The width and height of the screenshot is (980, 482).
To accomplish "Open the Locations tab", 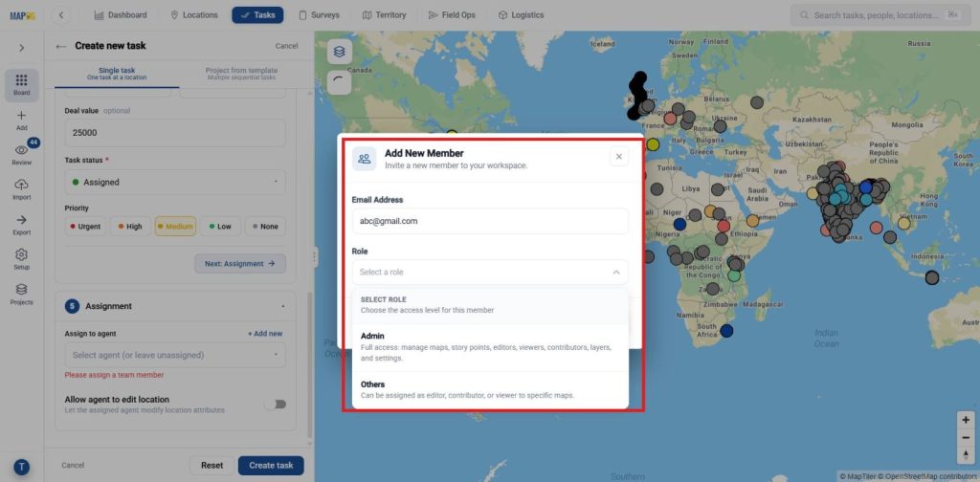I will coord(194,15).
